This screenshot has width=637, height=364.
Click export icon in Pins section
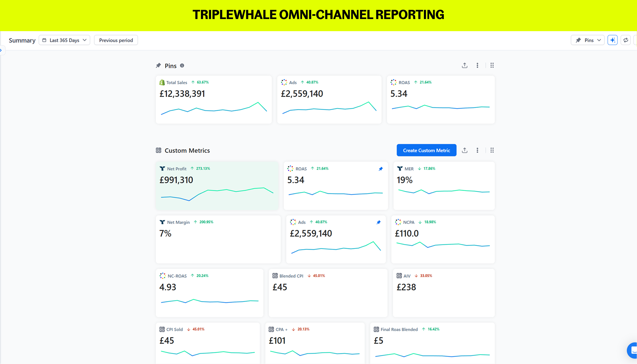pos(465,65)
